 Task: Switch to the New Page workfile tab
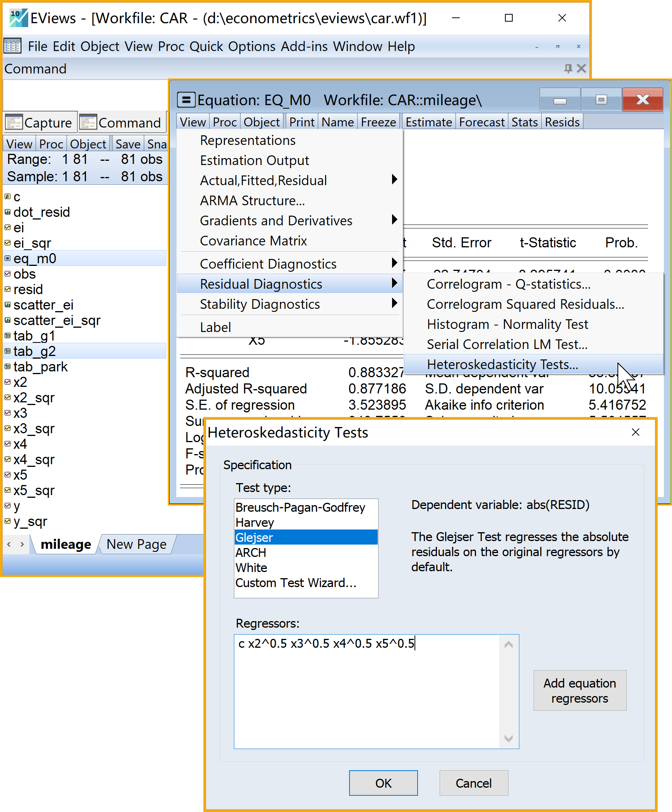pyautogui.click(x=136, y=545)
